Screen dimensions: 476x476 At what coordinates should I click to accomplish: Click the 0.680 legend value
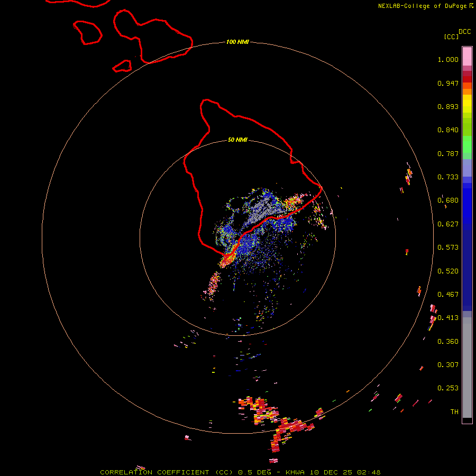click(x=448, y=200)
